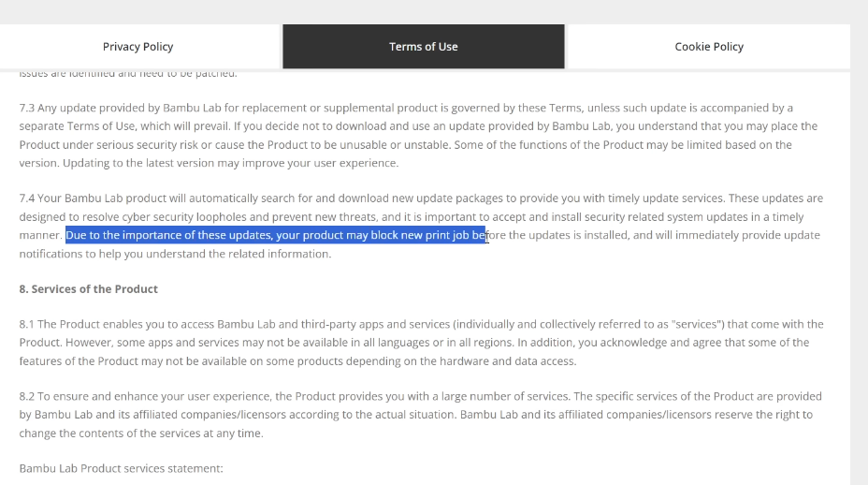Click the start of paragraph 8.2
Screen dimensions: 868x485
click(27, 396)
